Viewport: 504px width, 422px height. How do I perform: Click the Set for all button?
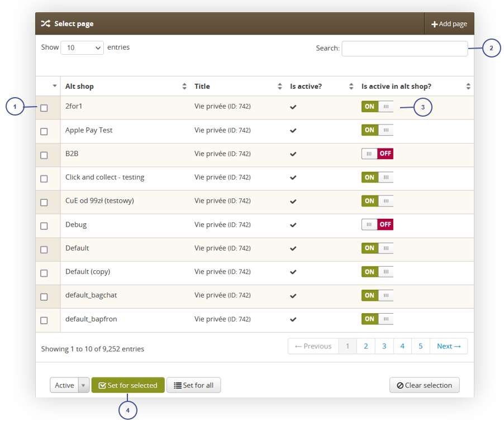[x=193, y=385]
